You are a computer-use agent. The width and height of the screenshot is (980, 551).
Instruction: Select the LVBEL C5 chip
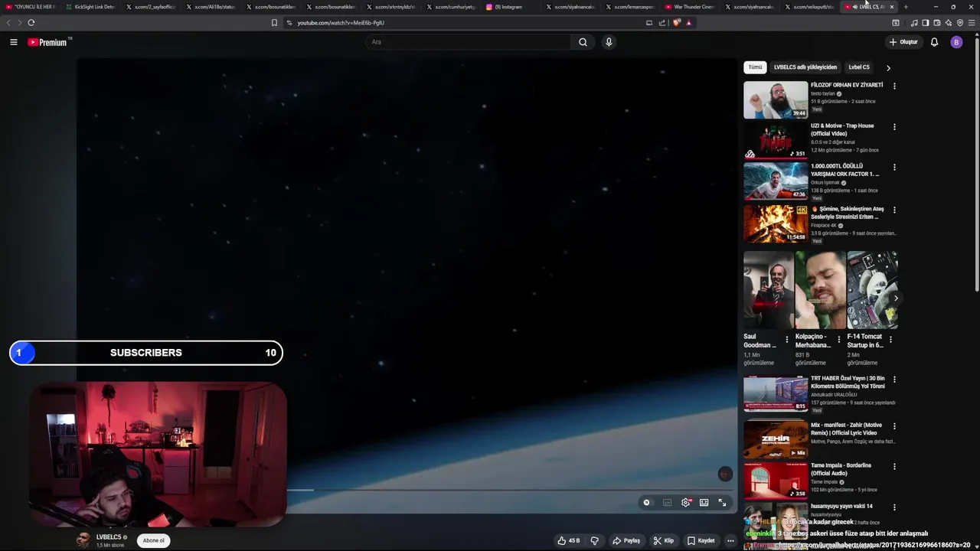click(859, 67)
